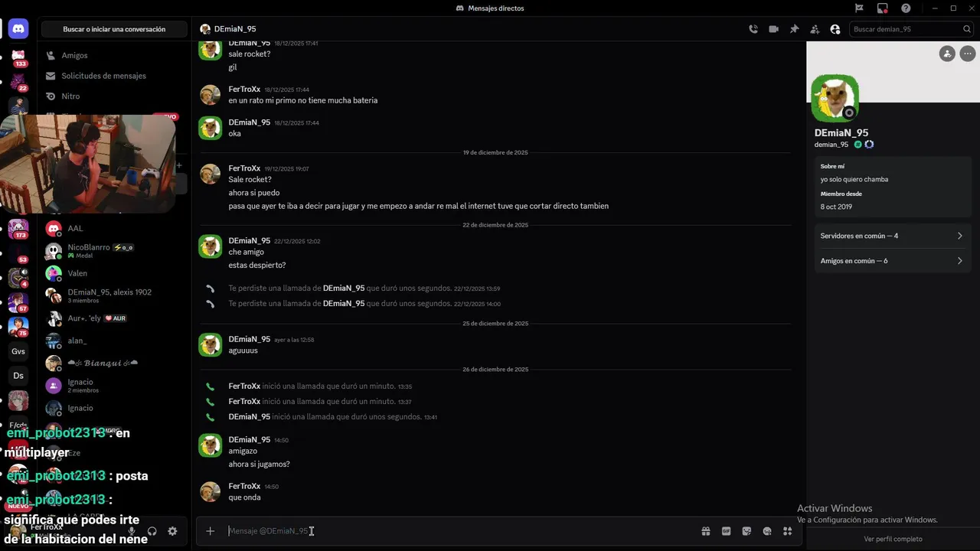Click Ver perfil completo
980x551 pixels.
pos(893,539)
